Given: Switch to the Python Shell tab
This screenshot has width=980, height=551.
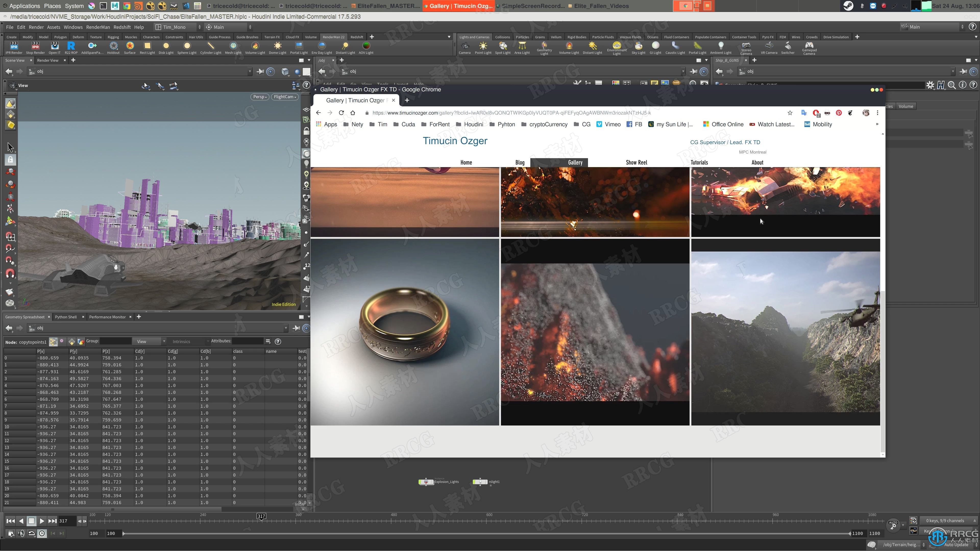Looking at the screenshot, I should (65, 317).
